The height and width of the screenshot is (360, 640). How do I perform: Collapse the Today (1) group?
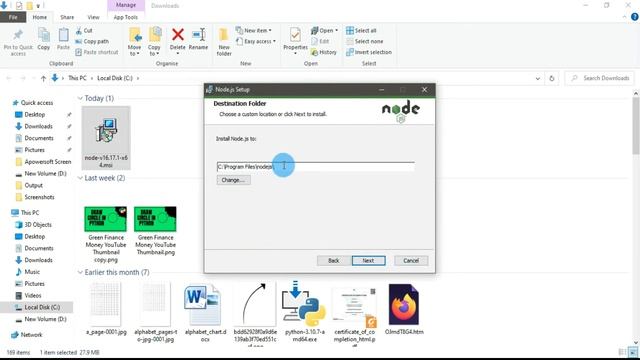pyautogui.click(x=80, y=98)
